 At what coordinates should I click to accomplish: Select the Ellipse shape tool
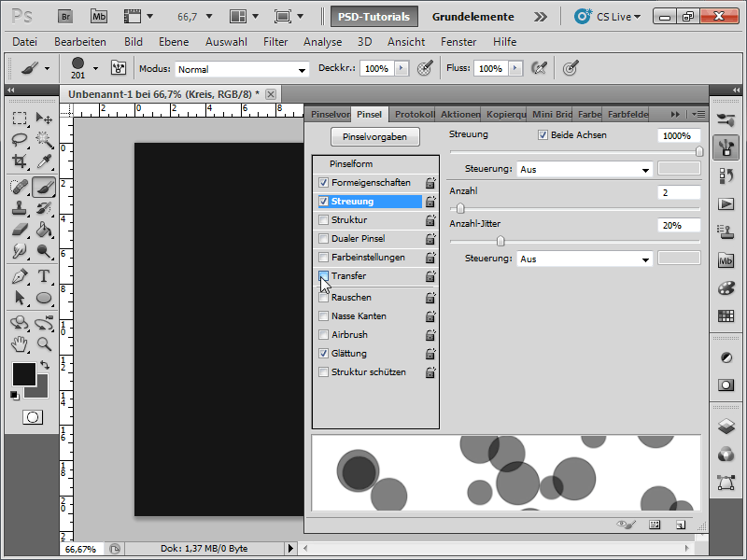(x=44, y=298)
